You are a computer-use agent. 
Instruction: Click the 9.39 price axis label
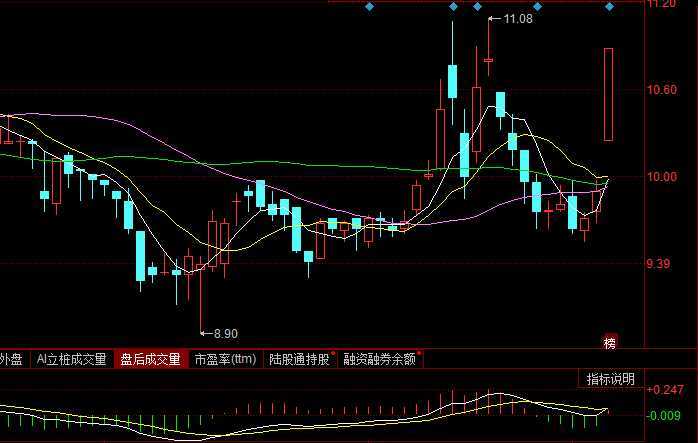[x=658, y=264]
